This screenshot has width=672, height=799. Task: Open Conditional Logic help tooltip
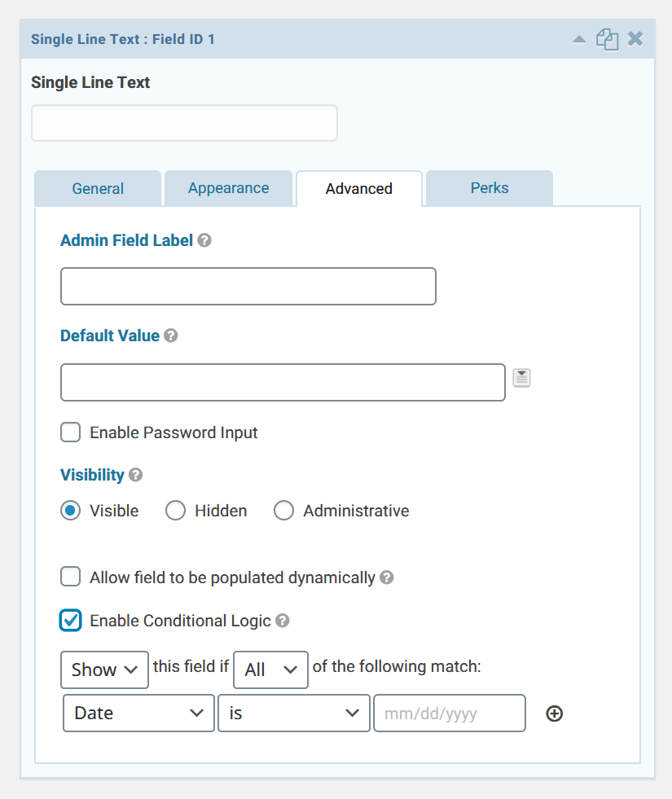pyautogui.click(x=283, y=621)
